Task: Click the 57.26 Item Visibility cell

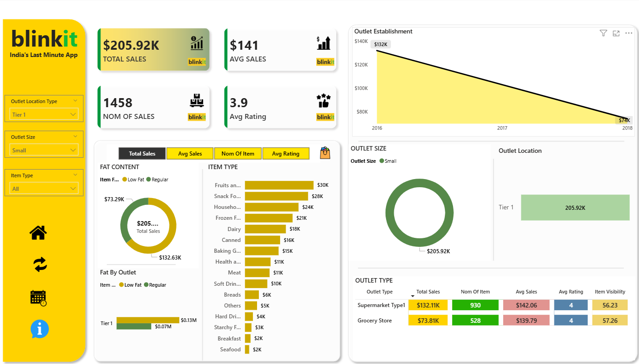Action: tap(610, 321)
